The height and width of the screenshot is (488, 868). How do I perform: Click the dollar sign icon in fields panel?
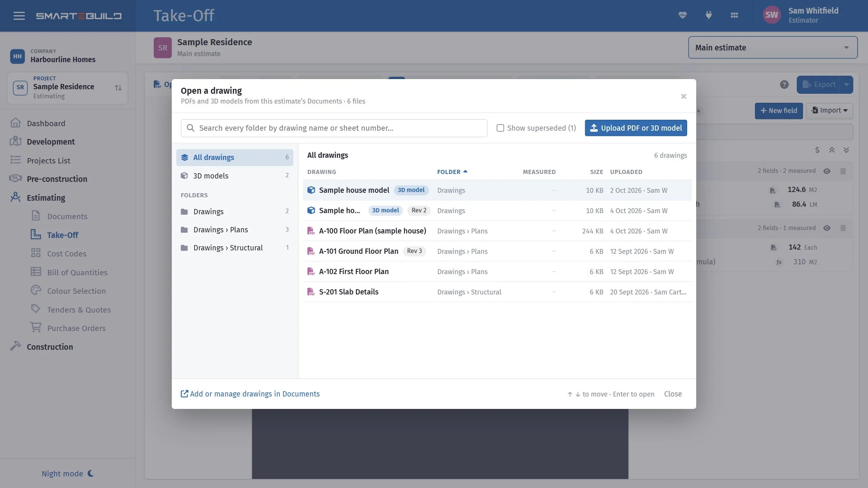(x=817, y=150)
